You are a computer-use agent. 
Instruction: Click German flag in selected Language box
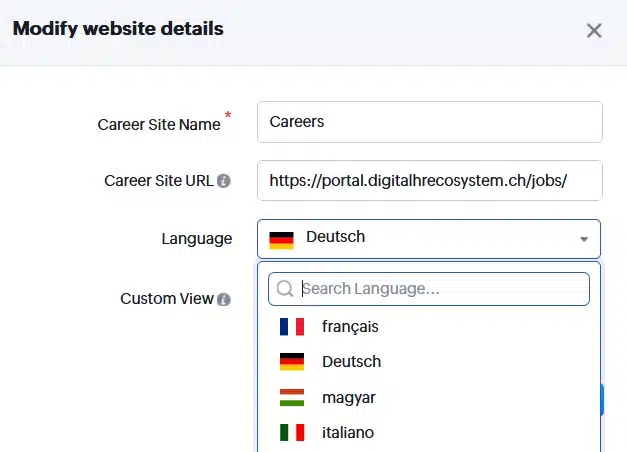[x=281, y=238]
